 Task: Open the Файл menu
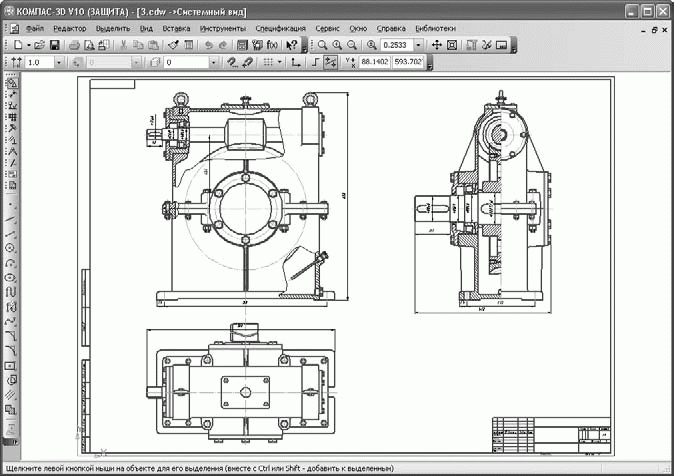coord(35,28)
